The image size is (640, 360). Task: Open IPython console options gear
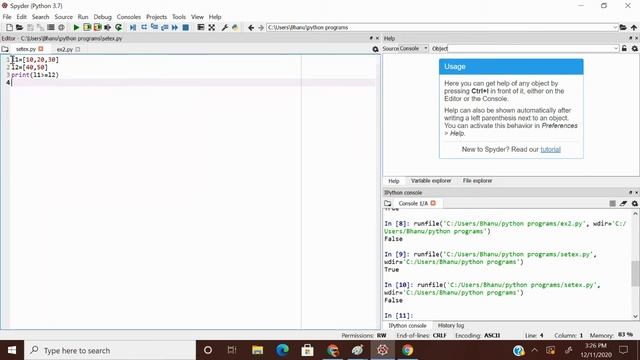635,203
